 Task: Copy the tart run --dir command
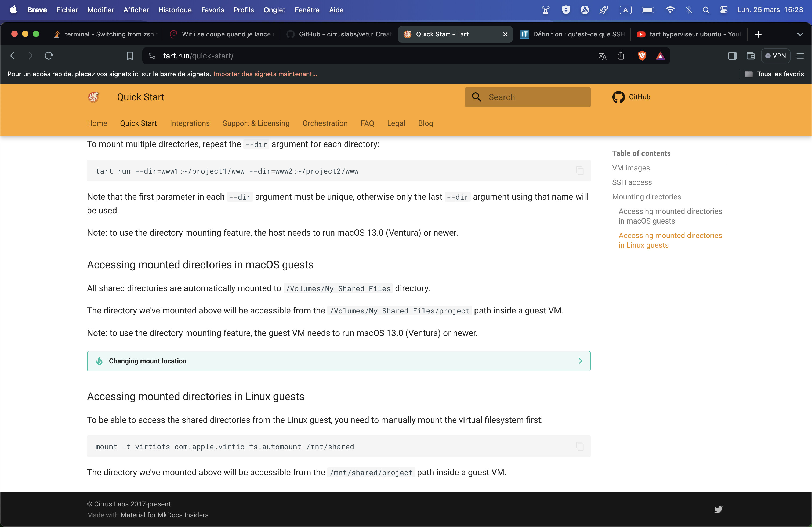point(580,171)
